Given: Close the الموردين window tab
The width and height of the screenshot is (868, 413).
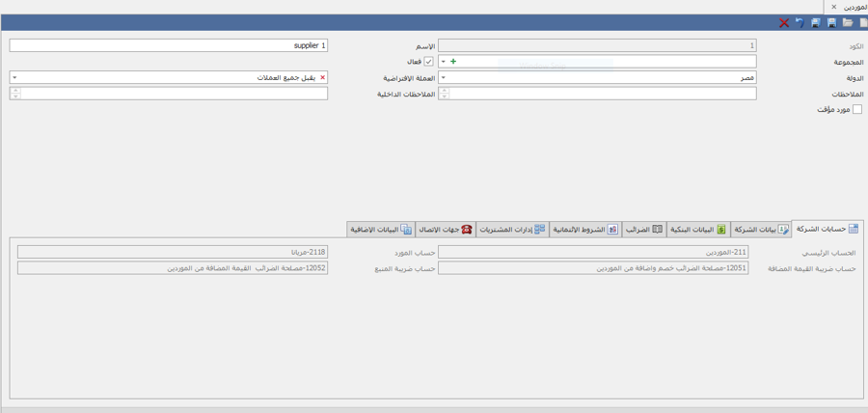Looking at the screenshot, I should [834, 7].
